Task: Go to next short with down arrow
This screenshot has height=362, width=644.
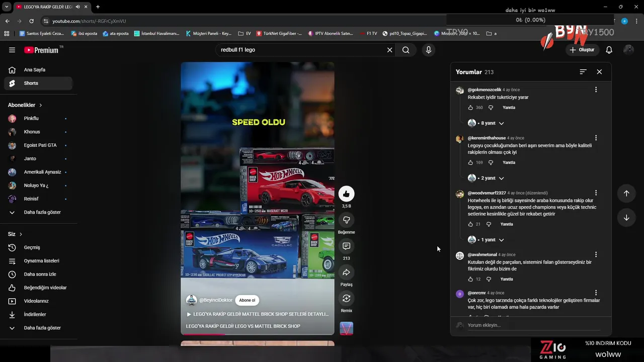Action: (626, 218)
